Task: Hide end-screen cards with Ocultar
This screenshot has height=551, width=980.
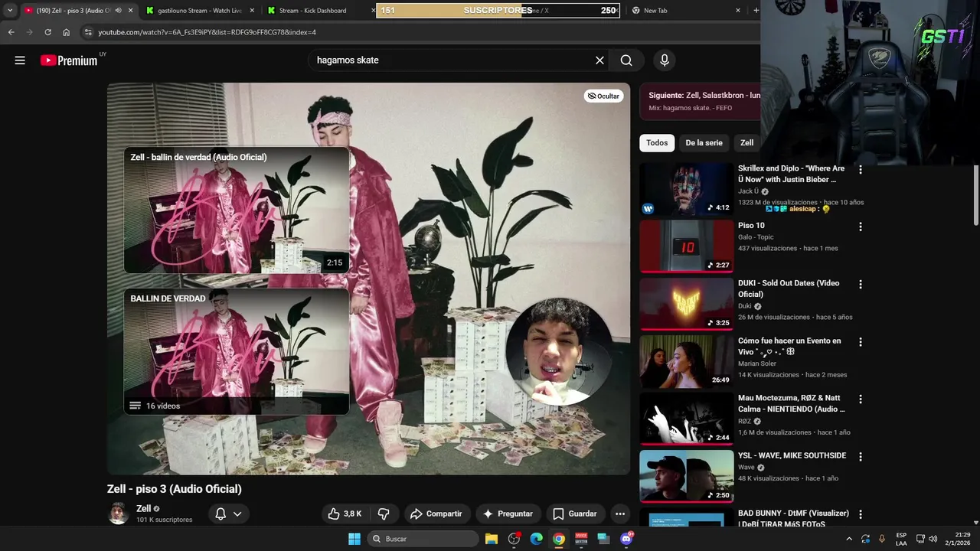Action: pos(604,96)
